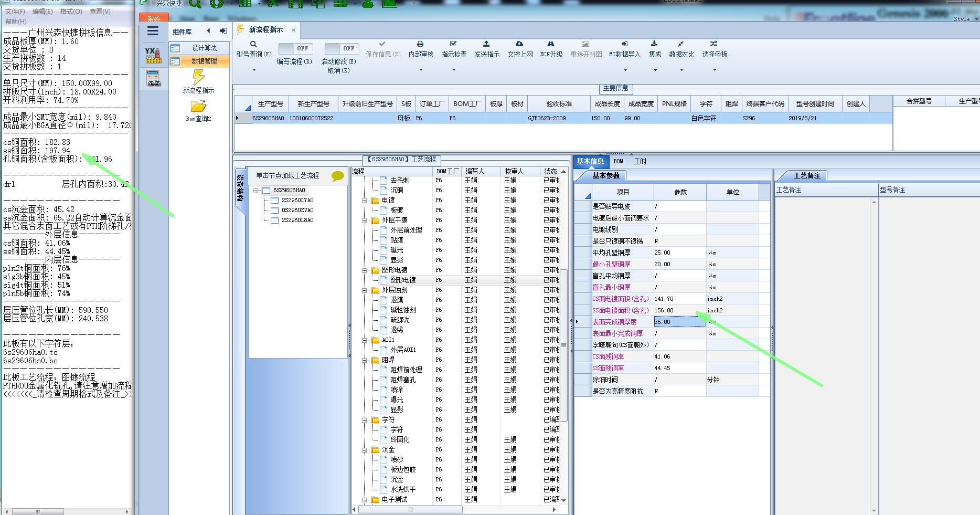Click the 电镀 folder icon

[x=375, y=200]
